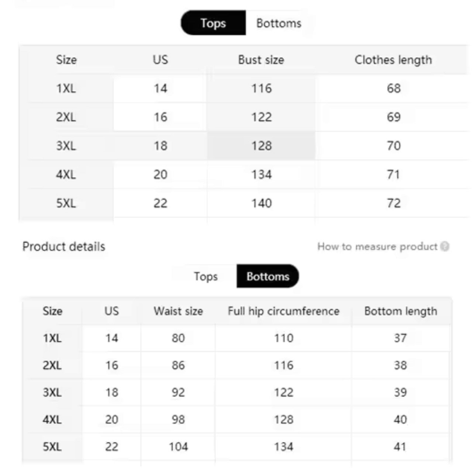476x468 pixels.
Task: Click the clothes length value 72
Action: pos(393,203)
